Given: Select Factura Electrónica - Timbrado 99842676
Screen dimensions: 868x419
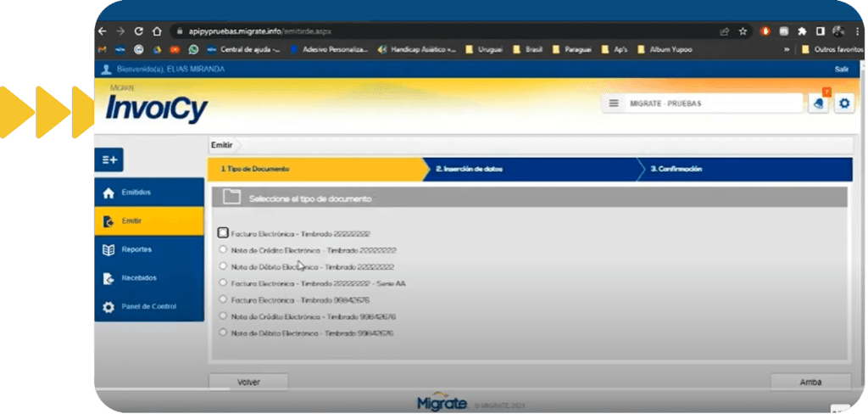Looking at the screenshot, I should [223, 299].
